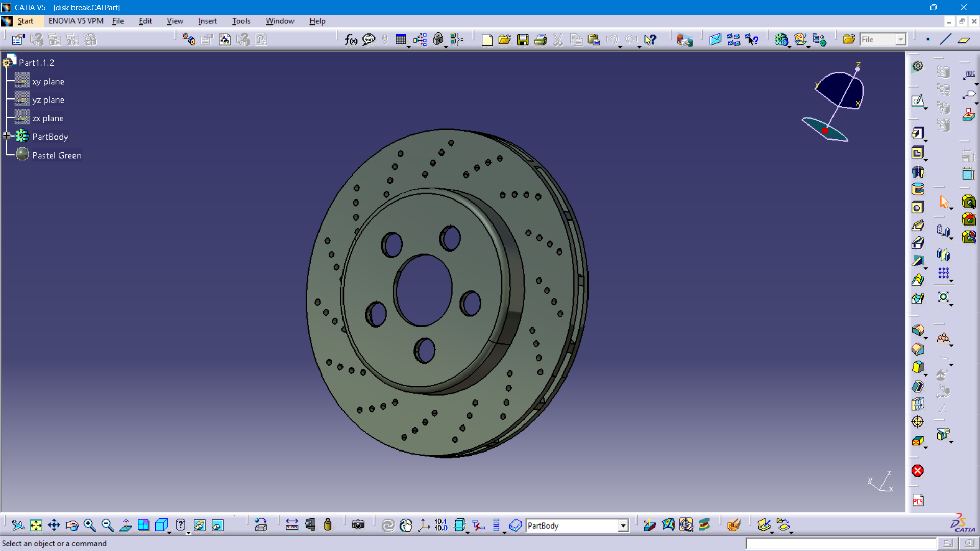
Task: Expand the PartBody tree node
Action: [x=7, y=136]
